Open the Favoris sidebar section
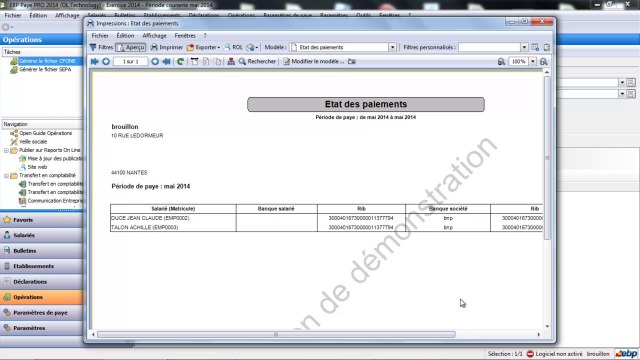 [41, 220]
